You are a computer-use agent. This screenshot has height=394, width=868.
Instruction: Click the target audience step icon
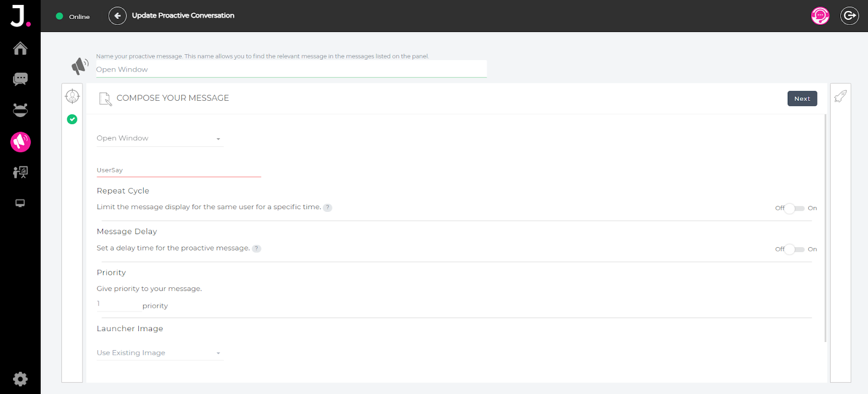click(72, 96)
